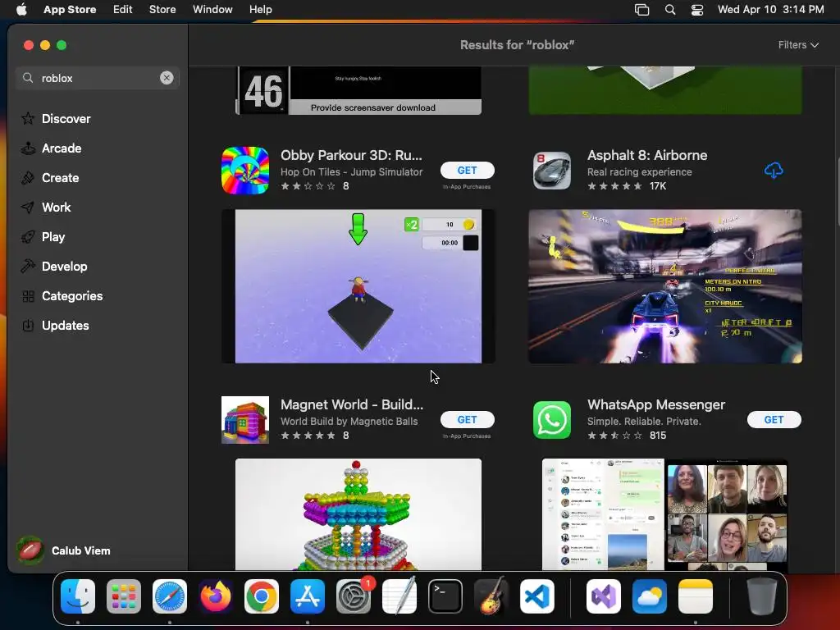Expand the Filters dropdown

[x=798, y=45]
